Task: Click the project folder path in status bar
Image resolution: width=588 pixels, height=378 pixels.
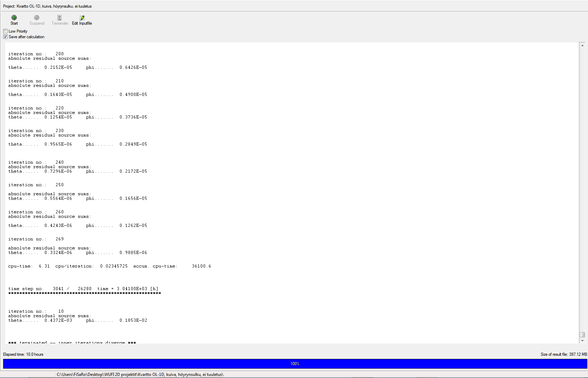Action: click(140, 375)
